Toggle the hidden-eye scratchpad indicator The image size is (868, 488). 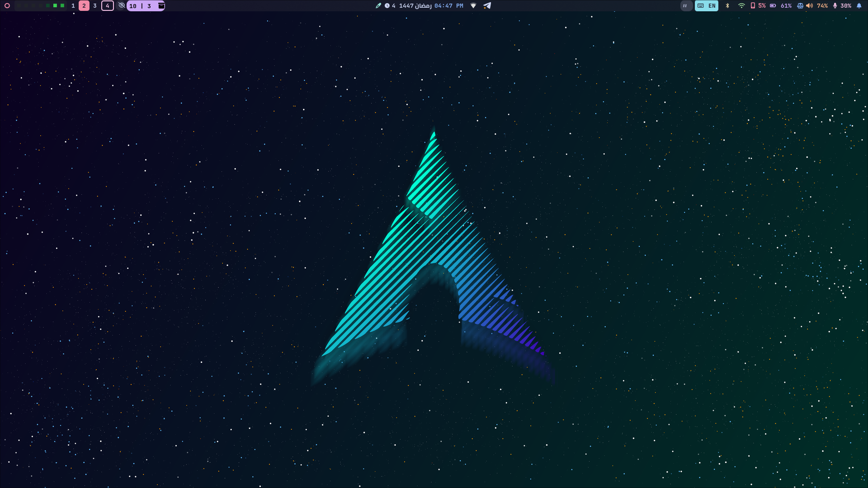(x=121, y=6)
